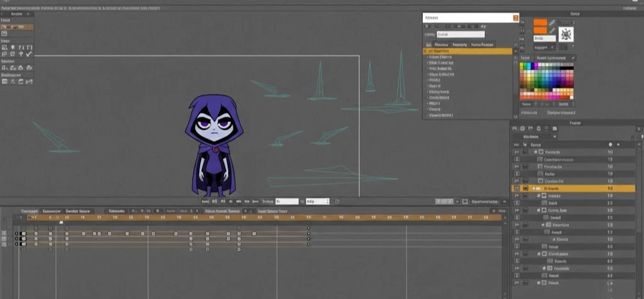Click the first icon in the layer panel toolbar
Image resolution: width=644 pixels, height=299 pixels.
[515, 128]
